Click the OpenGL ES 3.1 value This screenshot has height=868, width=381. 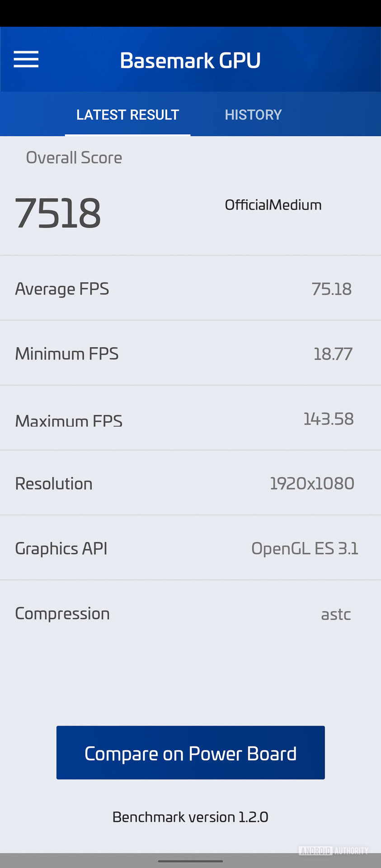point(305,548)
